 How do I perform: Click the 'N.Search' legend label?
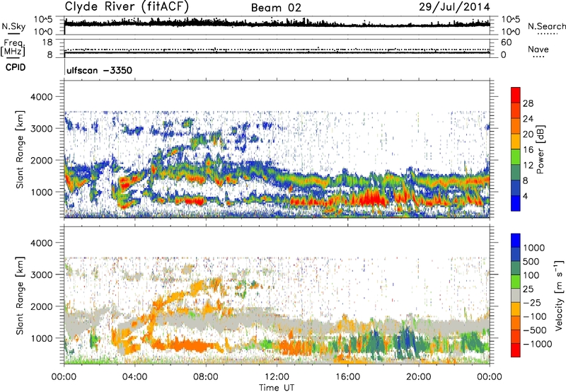point(547,26)
